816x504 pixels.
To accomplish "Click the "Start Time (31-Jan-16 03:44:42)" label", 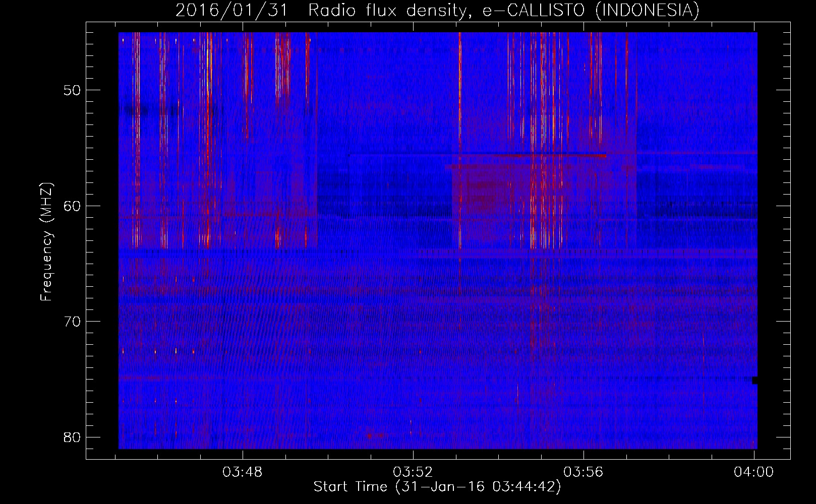I will pos(437,487).
